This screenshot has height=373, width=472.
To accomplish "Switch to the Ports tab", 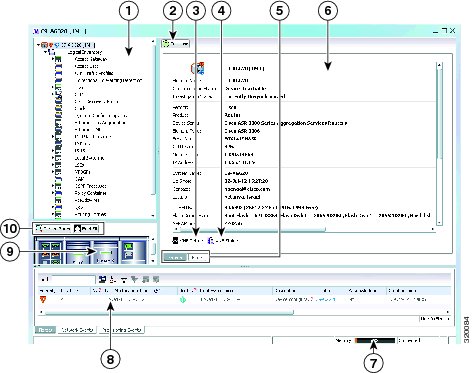I will (198, 257).
